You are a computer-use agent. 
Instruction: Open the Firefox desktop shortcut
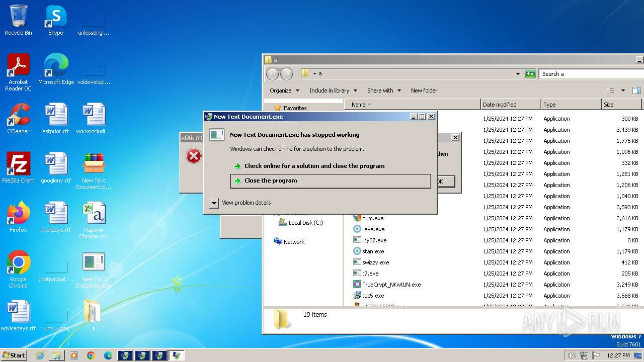[18, 217]
